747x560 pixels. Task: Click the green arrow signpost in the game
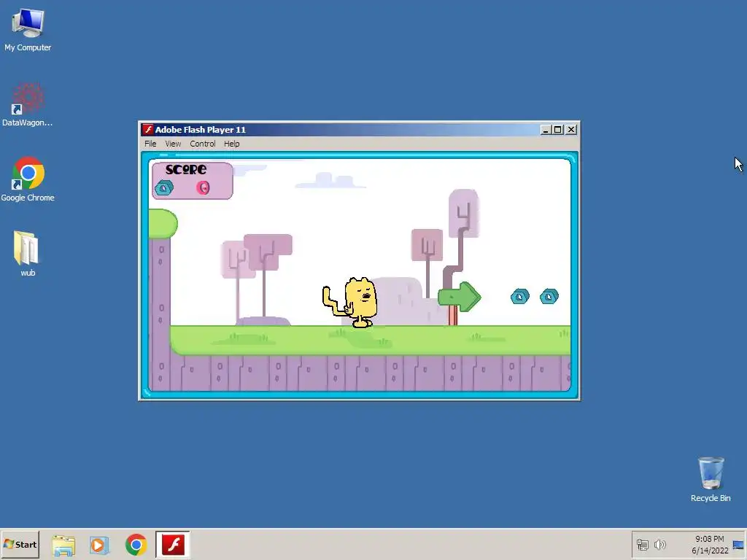tap(459, 297)
